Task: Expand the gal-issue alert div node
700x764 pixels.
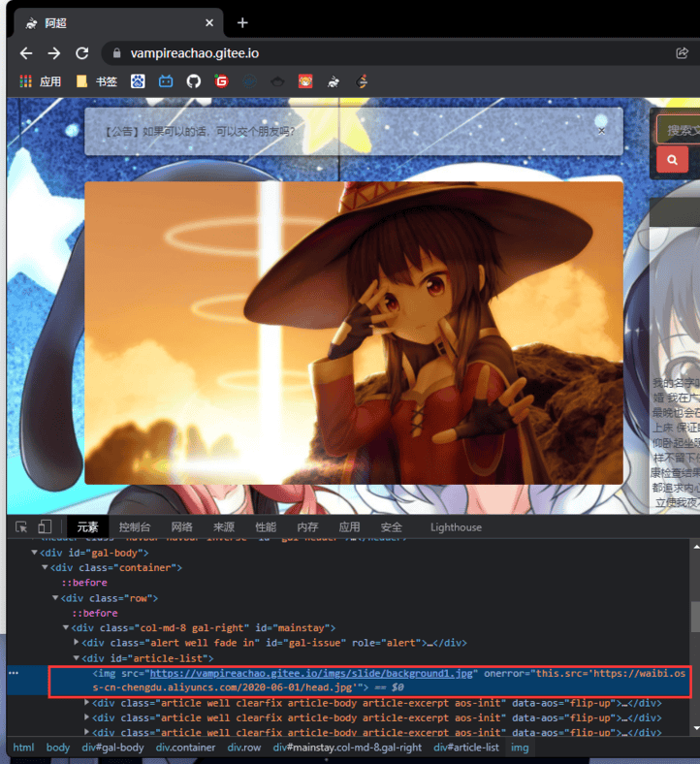Action: point(78,643)
